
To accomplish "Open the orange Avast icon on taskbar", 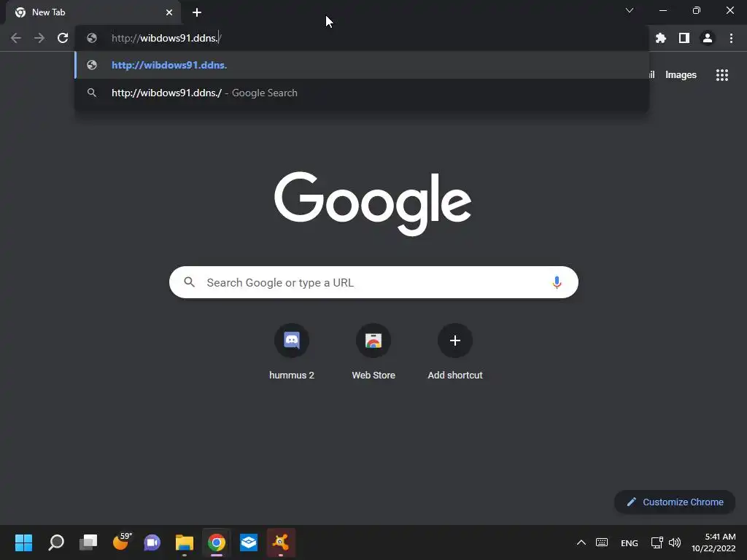I will [x=281, y=542].
